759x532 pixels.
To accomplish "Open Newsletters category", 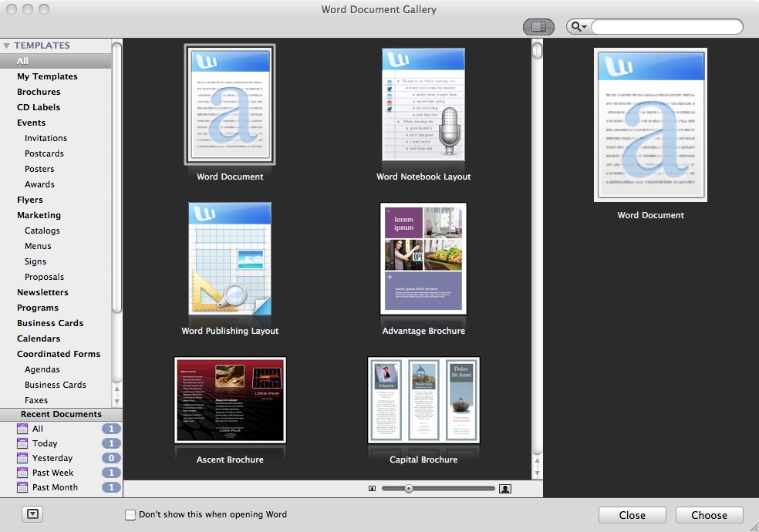I will [x=42, y=293].
